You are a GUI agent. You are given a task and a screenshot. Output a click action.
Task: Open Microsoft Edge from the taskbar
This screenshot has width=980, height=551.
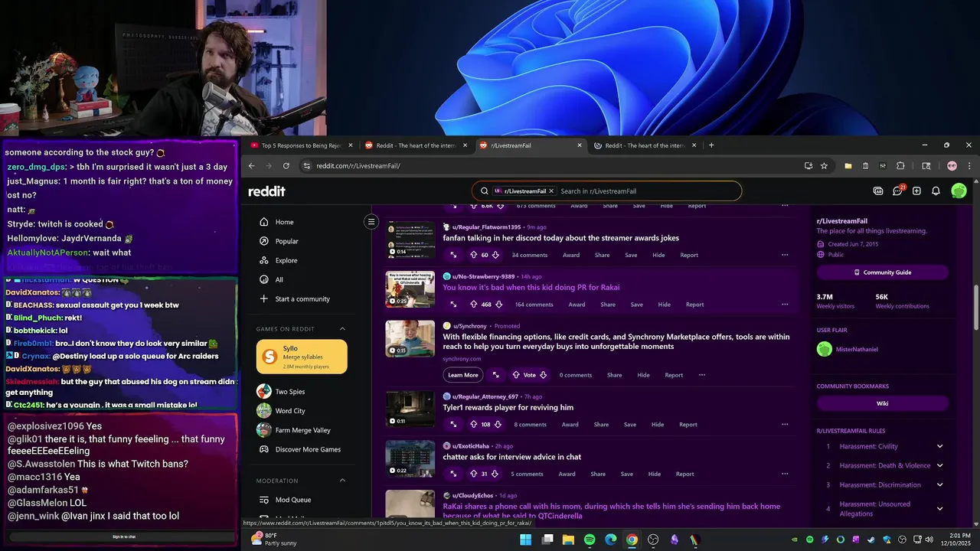click(x=610, y=540)
